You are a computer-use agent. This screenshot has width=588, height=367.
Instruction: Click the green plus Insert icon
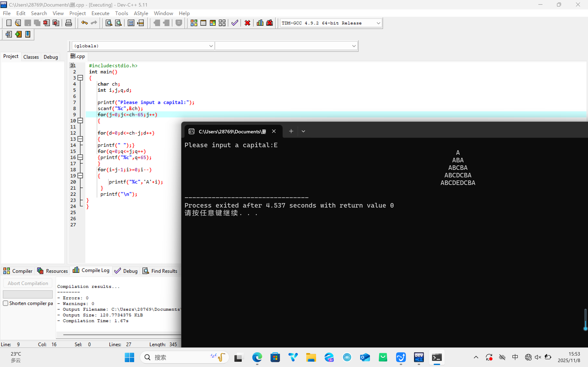[18, 34]
